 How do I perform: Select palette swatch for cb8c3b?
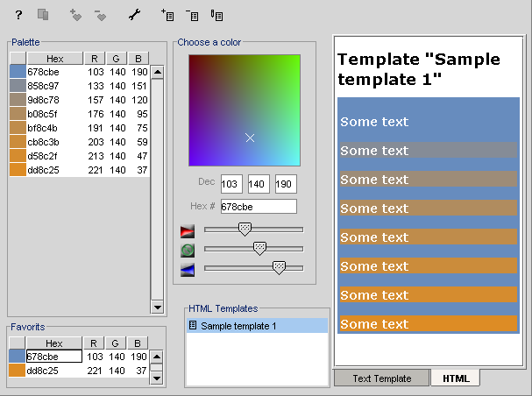click(18, 142)
